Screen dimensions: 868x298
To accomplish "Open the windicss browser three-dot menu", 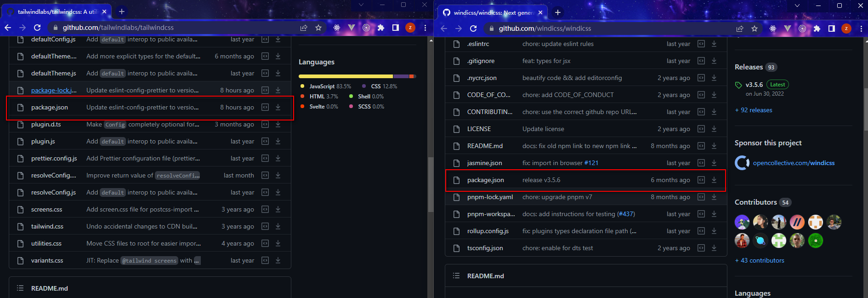I will [861, 29].
